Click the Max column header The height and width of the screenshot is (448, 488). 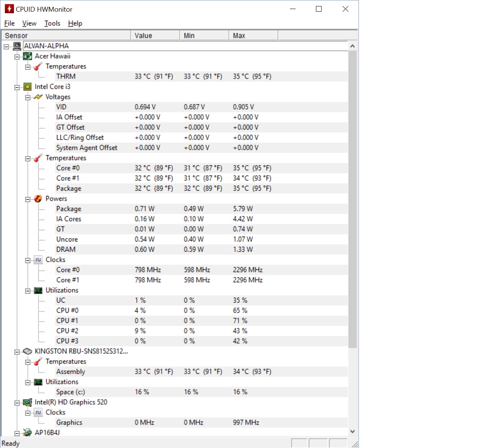coord(253,35)
